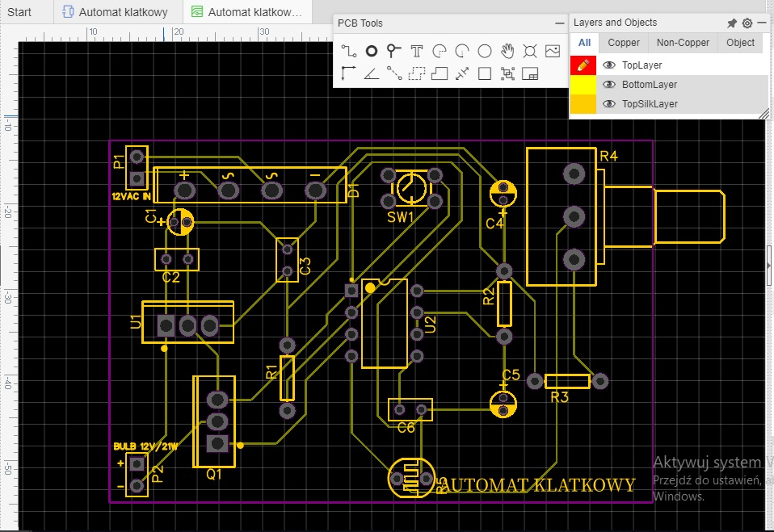Select the Track routing tool
Image resolution: width=774 pixels, height=532 pixels.
[348, 51]
